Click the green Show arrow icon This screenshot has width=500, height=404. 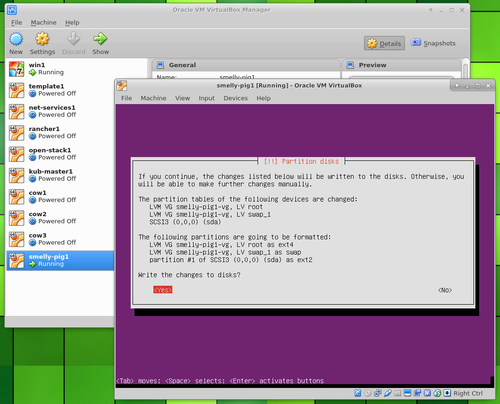(x=100, y=39)
